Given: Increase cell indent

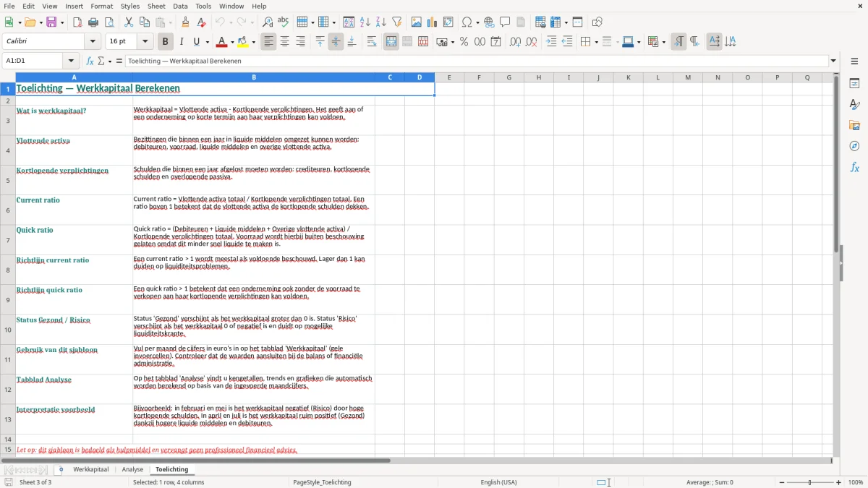Looking at the screenshot, I should tap(551, 42).
